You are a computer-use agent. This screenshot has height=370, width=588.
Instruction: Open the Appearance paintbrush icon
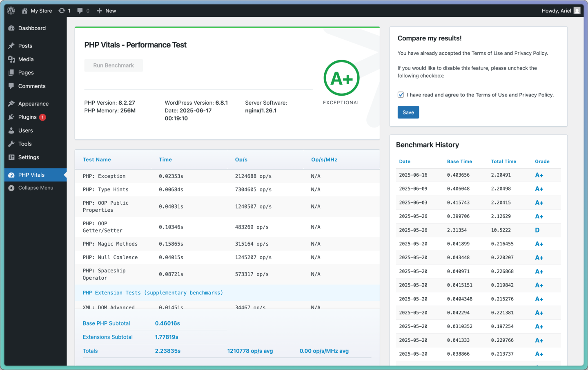click(11, 104)
